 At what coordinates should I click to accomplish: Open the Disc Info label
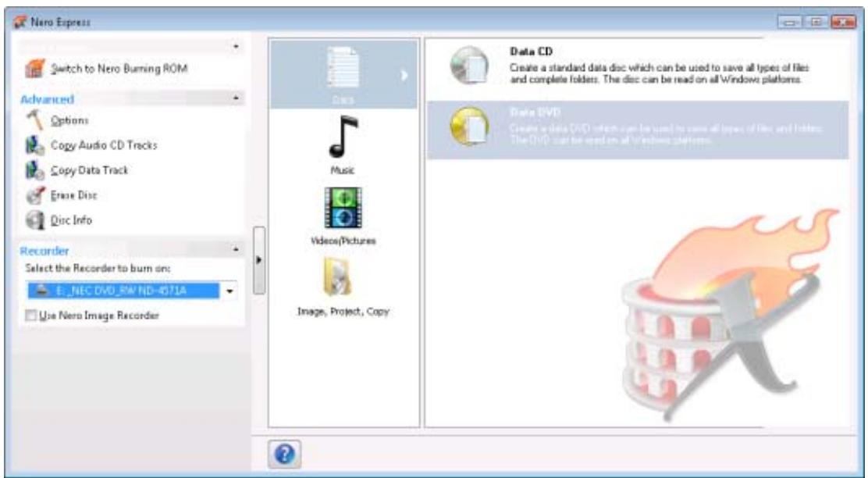tap(71, 220)
